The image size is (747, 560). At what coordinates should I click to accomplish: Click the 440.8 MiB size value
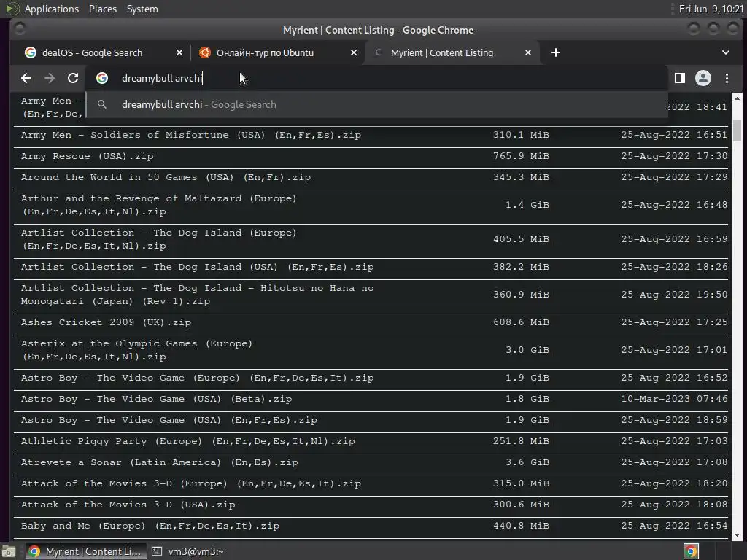click(521, 526)
